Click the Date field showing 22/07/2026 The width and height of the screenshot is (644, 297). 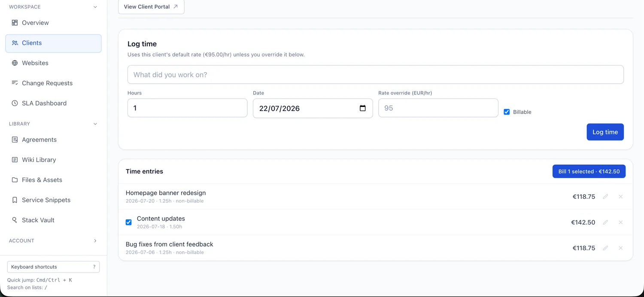pyautogui.click(x=313, y=108)
